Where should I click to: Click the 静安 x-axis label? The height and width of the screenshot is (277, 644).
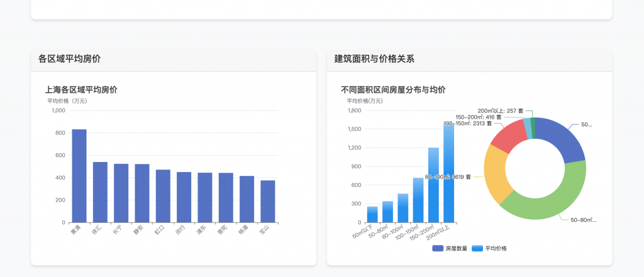tap(138, 230)
